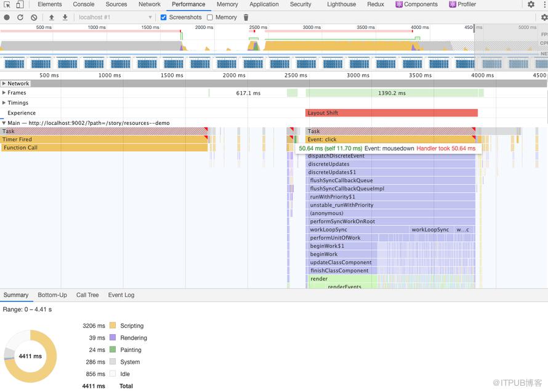
Task: Click the Scripting legend color swatch
Action: [113, 326]
